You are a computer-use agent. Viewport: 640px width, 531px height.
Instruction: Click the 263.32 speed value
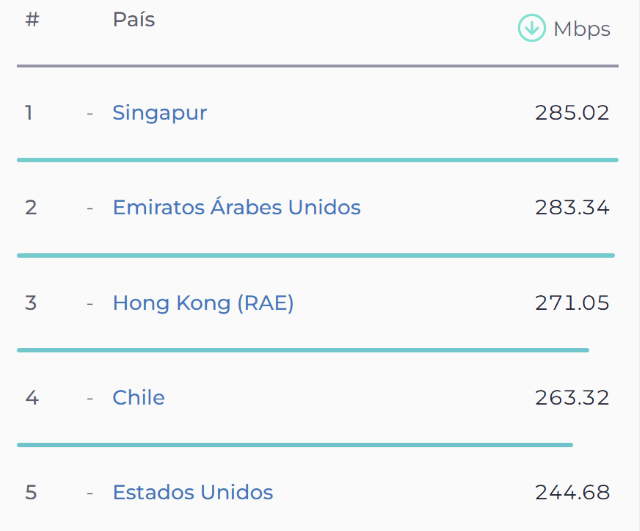(572, 398)
